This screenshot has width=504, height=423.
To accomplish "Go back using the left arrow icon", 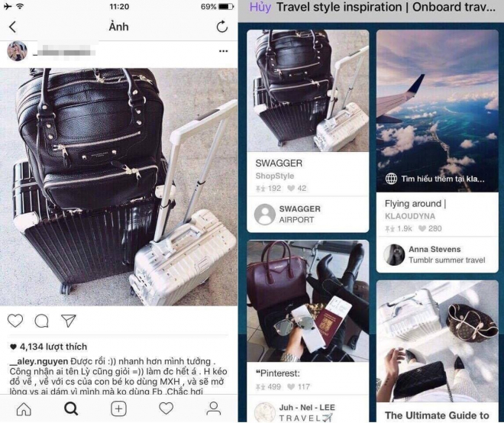I will (x=12, y=27).
